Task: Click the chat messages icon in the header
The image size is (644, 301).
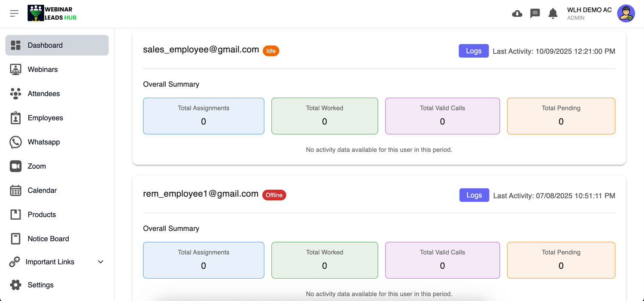Action: click(x=535, y=13)
